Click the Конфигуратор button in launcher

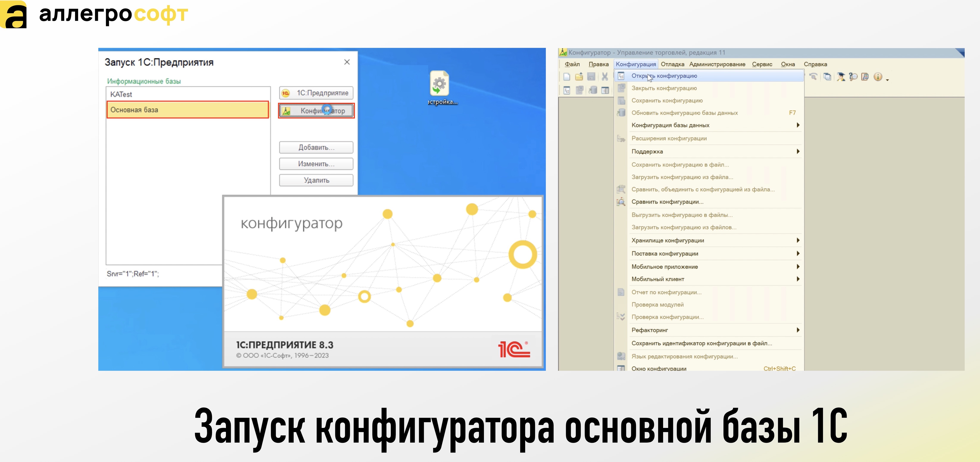click(316, 111)
